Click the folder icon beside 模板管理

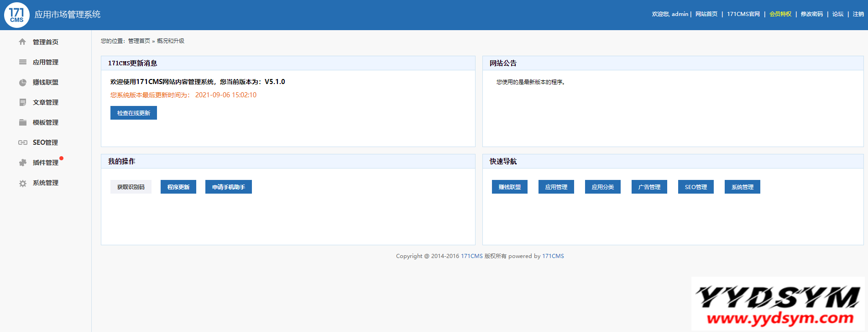pos(22,122)
